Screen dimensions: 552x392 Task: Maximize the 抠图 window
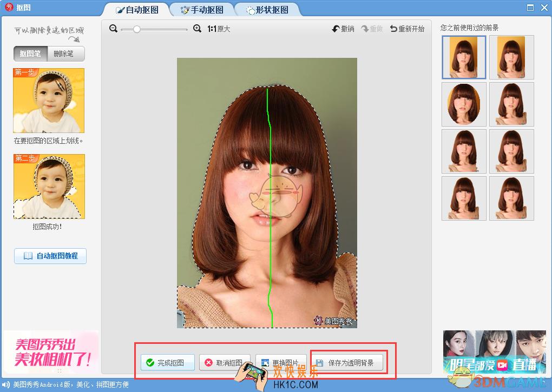(x=530, y=8)
